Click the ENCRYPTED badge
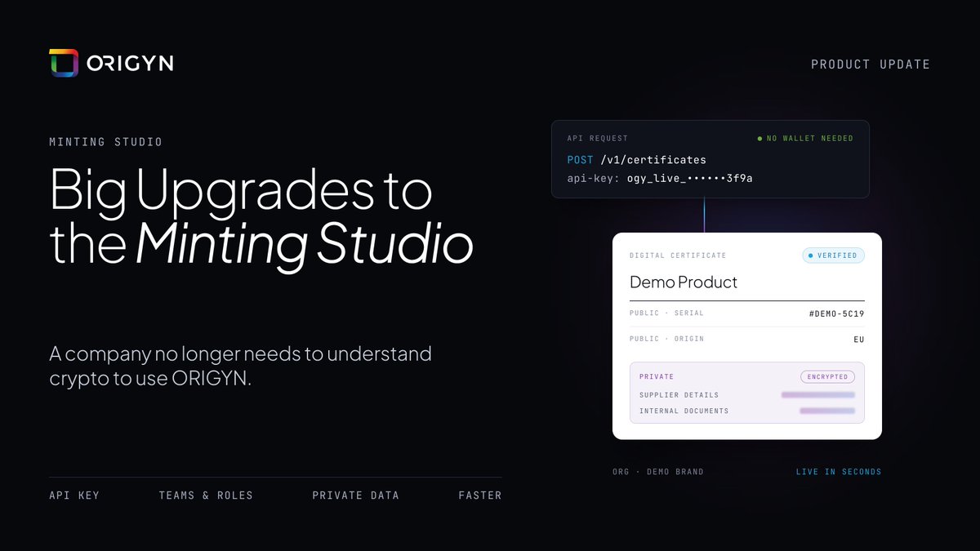The image size is (980, 551). click(828, 377)
